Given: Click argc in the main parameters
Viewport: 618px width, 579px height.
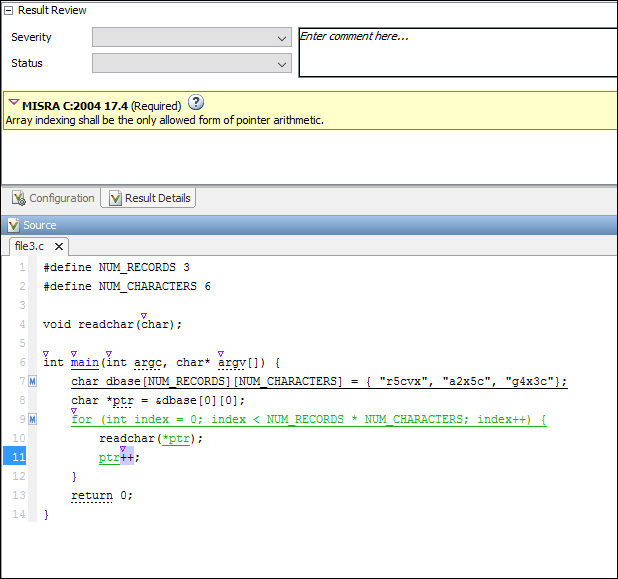Looking at the screenshot, I should (147, 363).
